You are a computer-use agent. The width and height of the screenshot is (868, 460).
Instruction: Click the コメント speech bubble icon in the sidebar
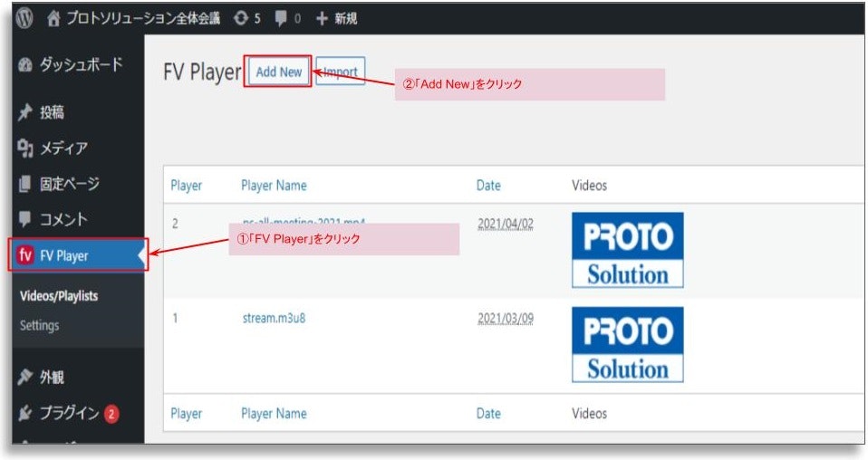(24, 218)
